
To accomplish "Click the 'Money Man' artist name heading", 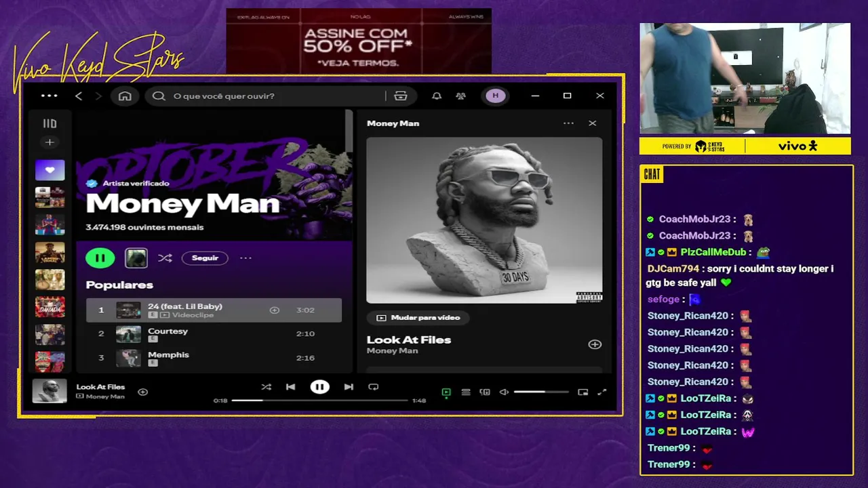I will [x=182, y=204].
